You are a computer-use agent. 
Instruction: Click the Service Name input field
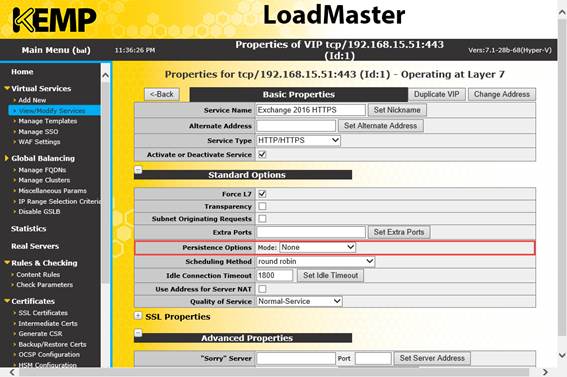(x=311, y=110)
